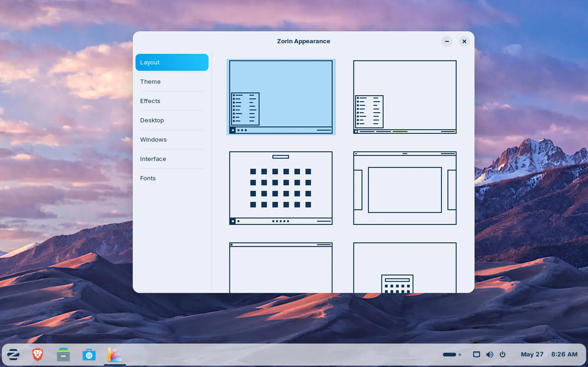Click the 8:26 AM clock
The width and height of the screenshot is (588, 367).
[564, 354]
